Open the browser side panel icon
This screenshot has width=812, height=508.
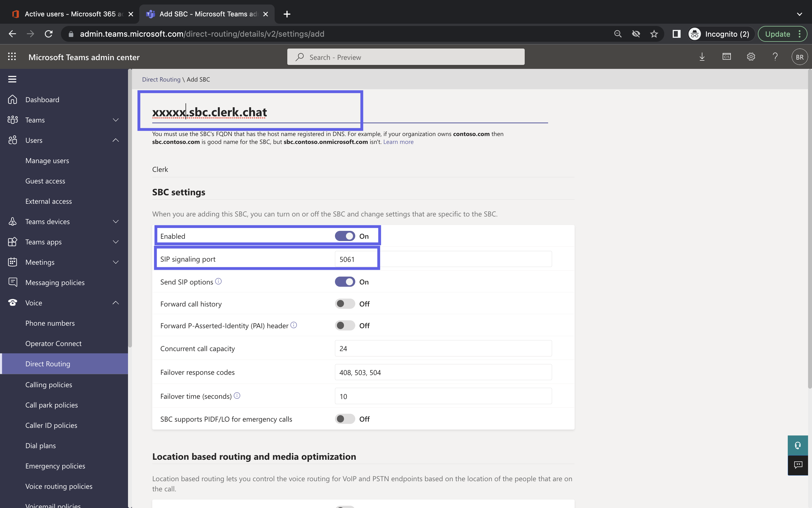[676, 34]
